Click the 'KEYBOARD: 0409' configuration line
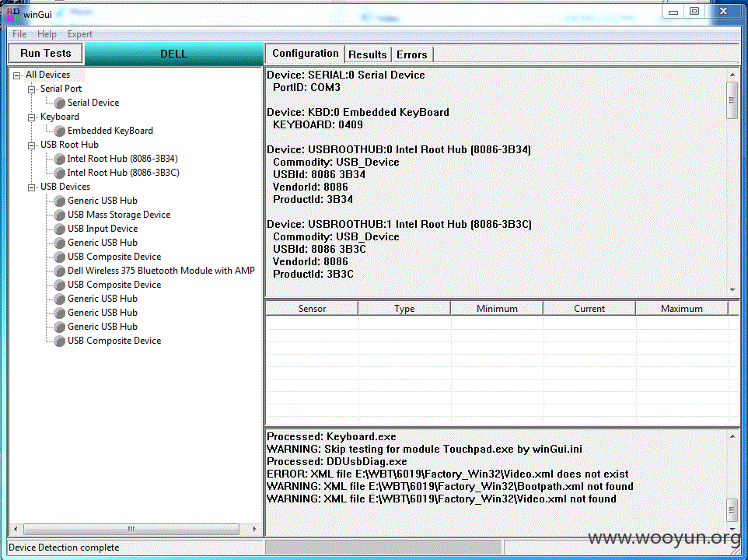Image resolution: width=748 pixels, height=560 pixels. click(318, 124)
